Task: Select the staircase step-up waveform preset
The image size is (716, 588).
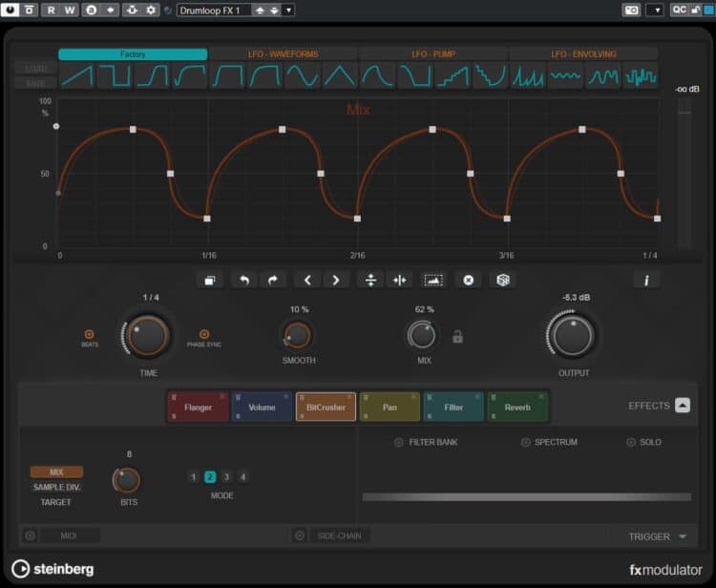Action: pos(453,75)
